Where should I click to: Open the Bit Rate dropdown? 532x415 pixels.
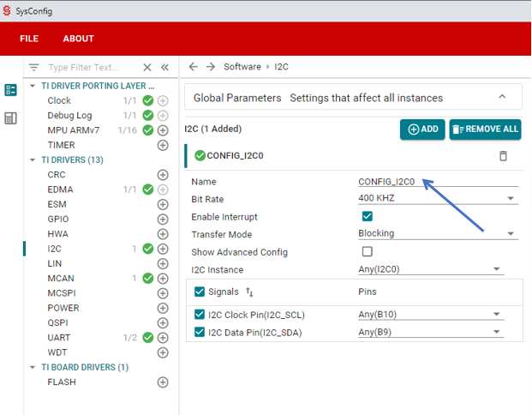pos(437,199)
